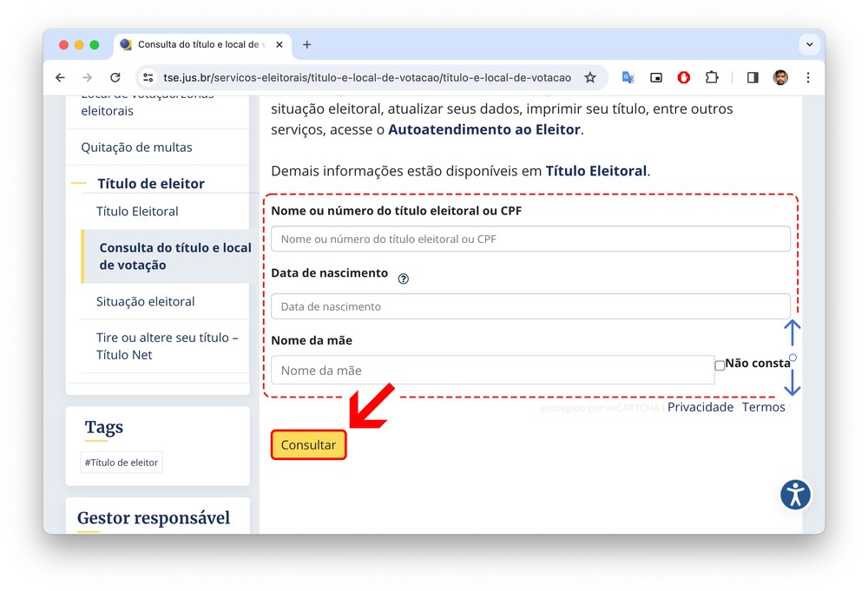Open the Google Translate extension

point(628,78)
